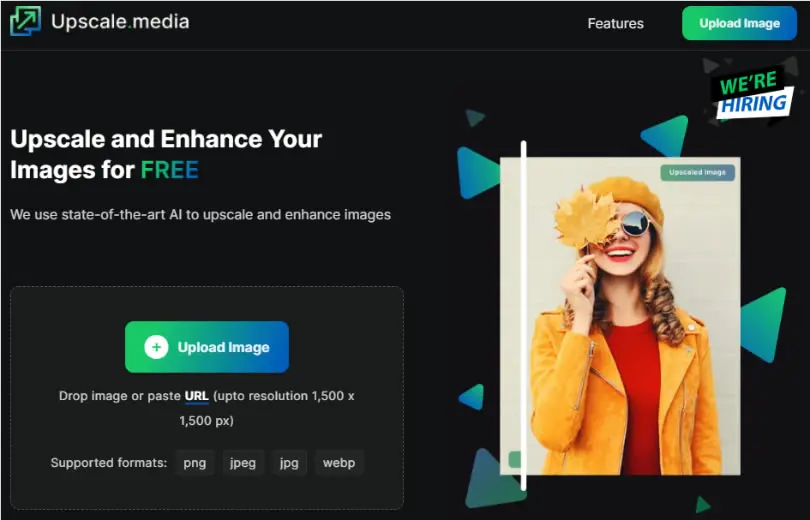The height and width of the screenshot is (520, 810).
Task: Click the large teal triangle left of preview
Action: [x=476, y=173]
